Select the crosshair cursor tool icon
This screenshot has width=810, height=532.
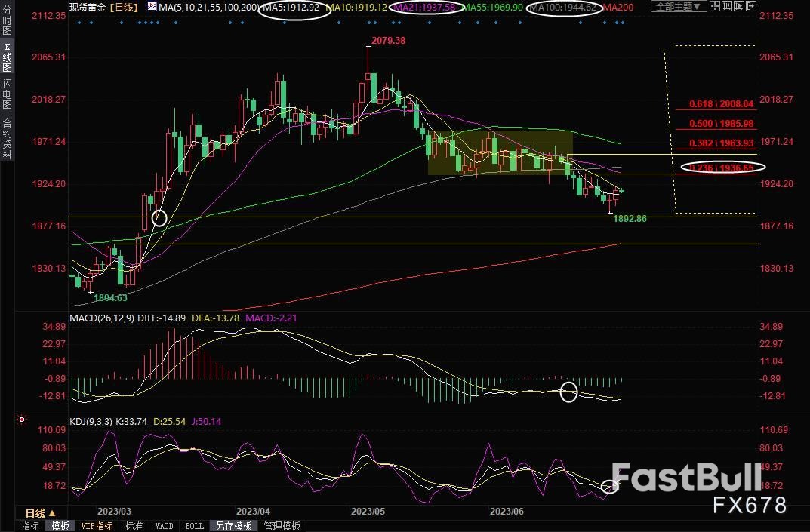pyautogui.click(x=714, y=6)
